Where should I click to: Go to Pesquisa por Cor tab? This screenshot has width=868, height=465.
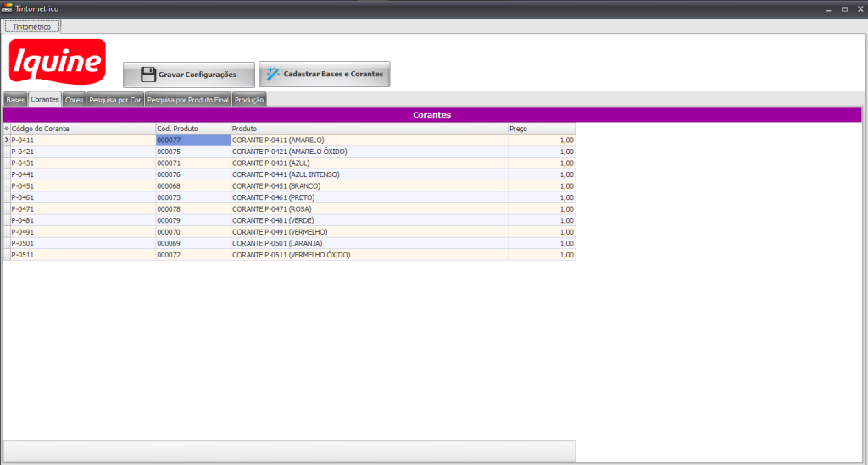[114, 100]
